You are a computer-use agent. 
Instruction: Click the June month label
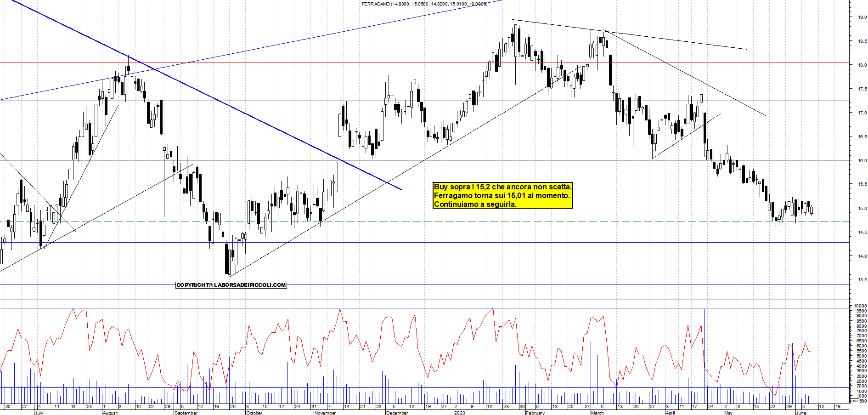800,413
